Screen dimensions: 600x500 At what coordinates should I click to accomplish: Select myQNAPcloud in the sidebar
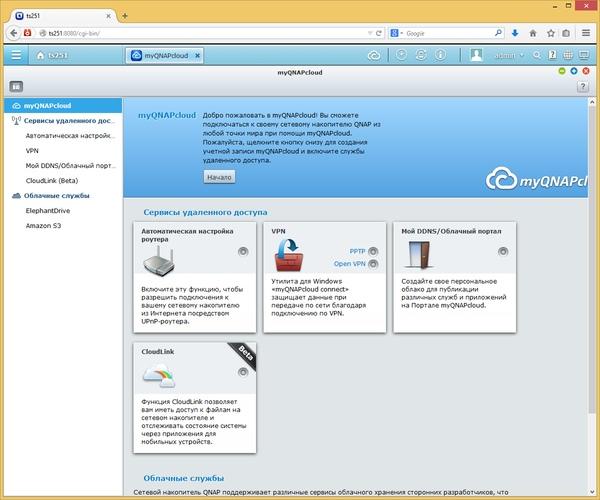[63, 106]
